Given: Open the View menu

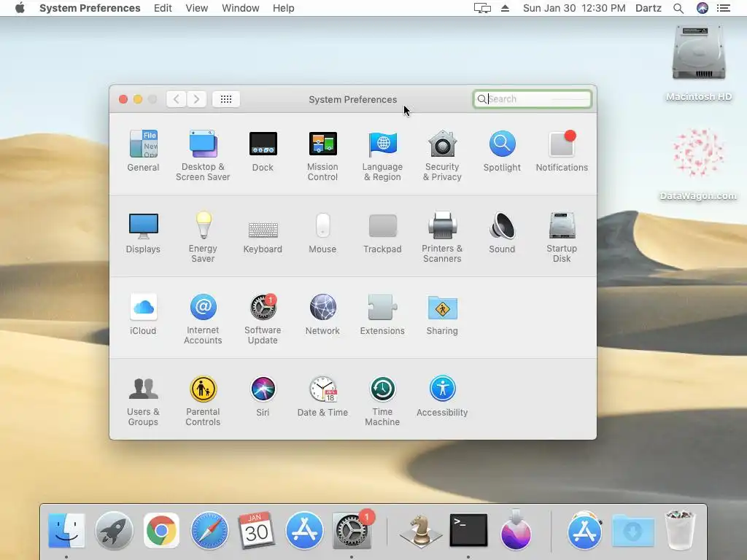Looking at the screenshot, I should (x=197, y=8).
